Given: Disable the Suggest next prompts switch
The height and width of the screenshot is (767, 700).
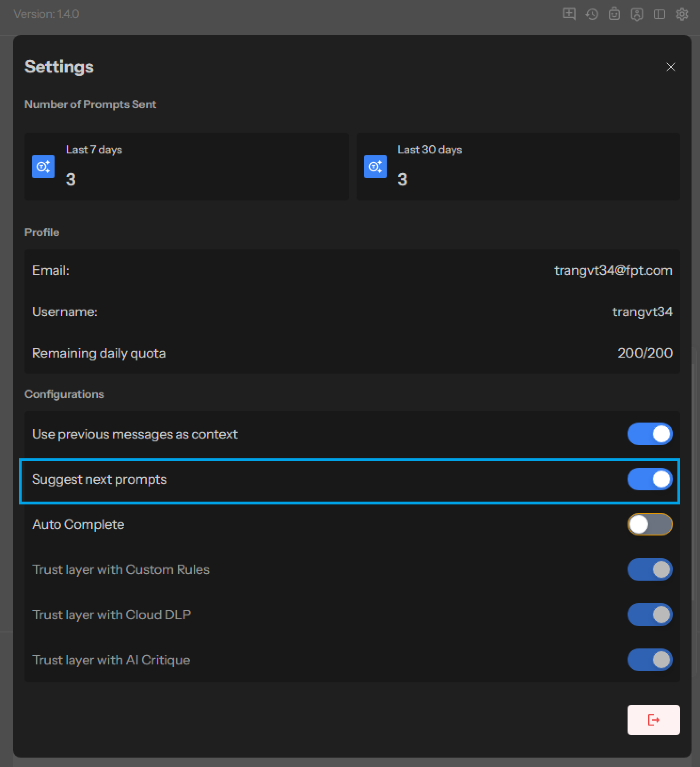Looking at the screenshot, I should 650,479.
